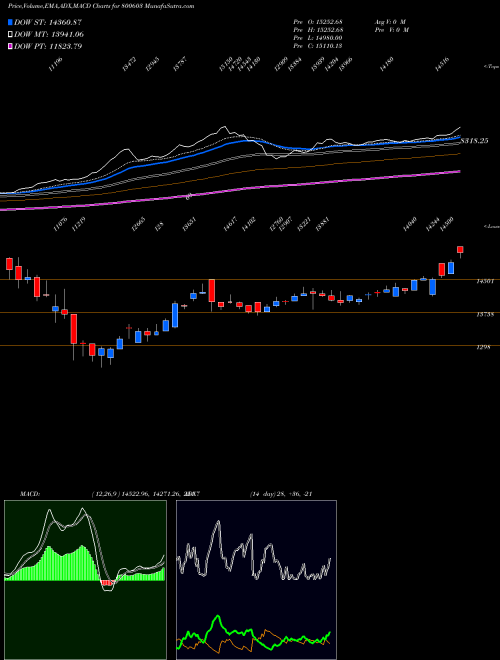500x660 pixels.
Task: Click the 'Pre V: 0 M' volume text
Action: coord(391,29)
